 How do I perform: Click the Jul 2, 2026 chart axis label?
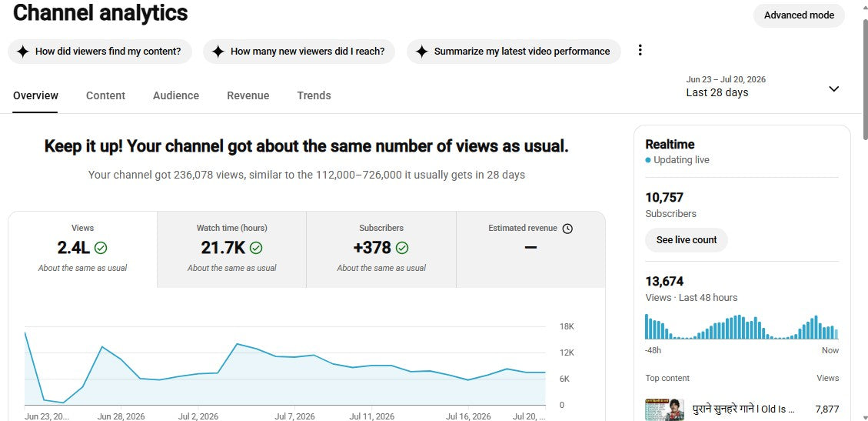[x=199, y=416]
